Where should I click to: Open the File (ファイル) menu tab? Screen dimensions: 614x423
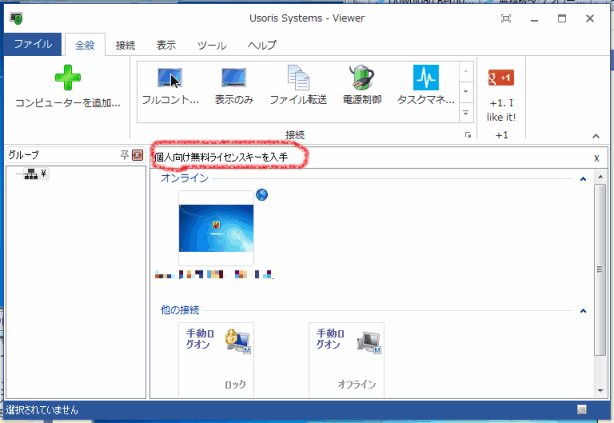[x=33, y=44]
